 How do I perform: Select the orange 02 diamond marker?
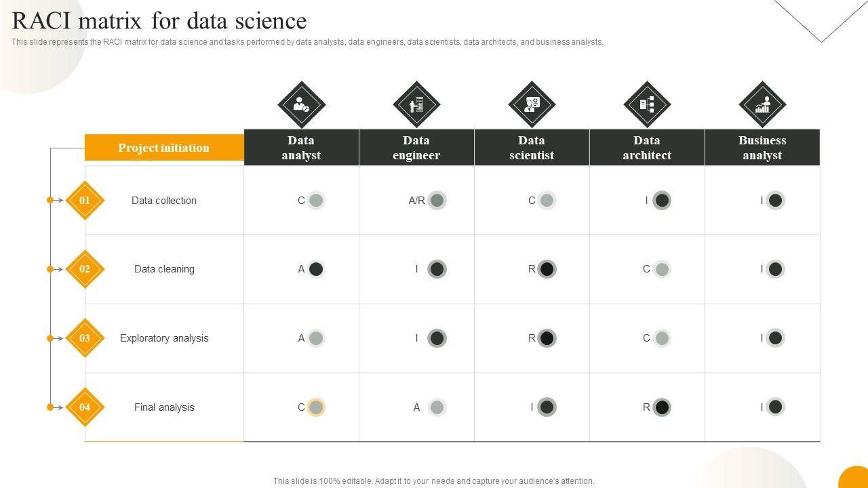85,269
